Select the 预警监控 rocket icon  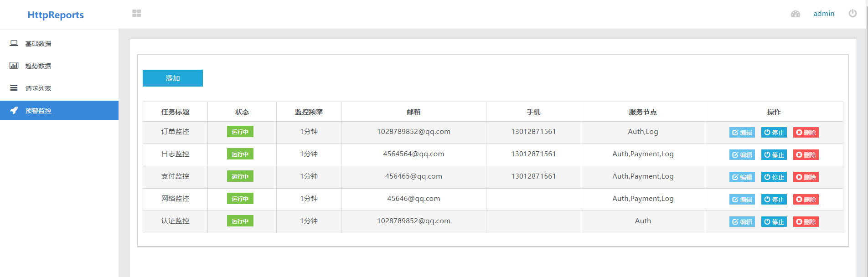14,110
